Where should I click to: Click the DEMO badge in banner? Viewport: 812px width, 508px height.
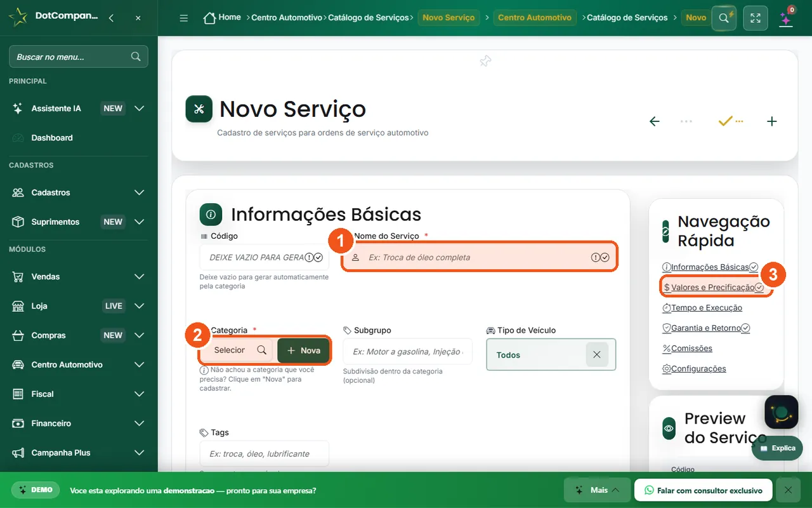[x=36, y=490]
